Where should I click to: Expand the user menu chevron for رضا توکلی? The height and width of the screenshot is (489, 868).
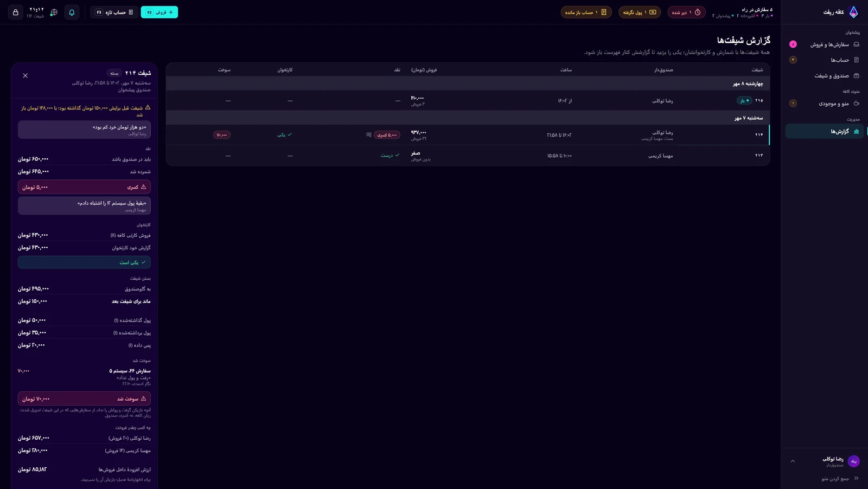click(793, 461)
